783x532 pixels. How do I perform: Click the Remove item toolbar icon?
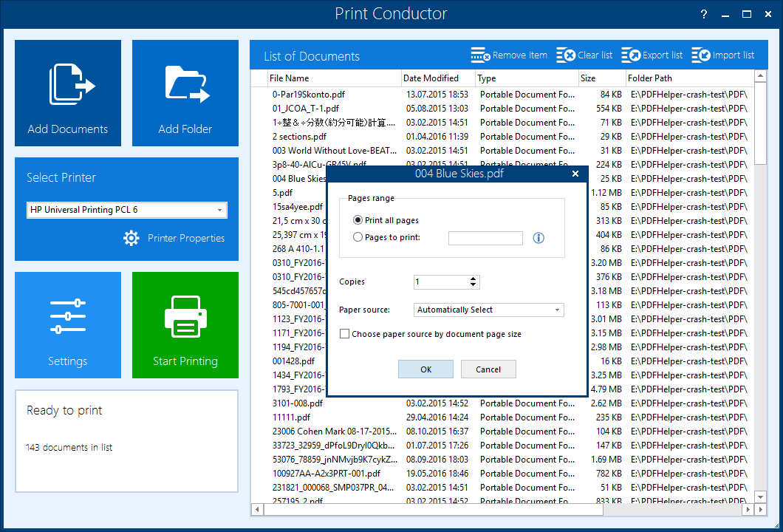[x=480, y=55]
